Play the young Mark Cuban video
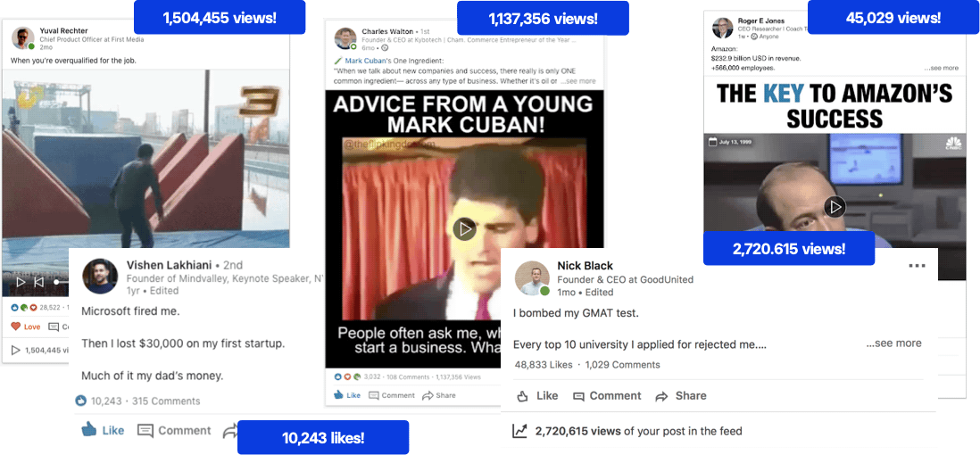The height and width of the screenshot is (455, 980). pos(464,228)
